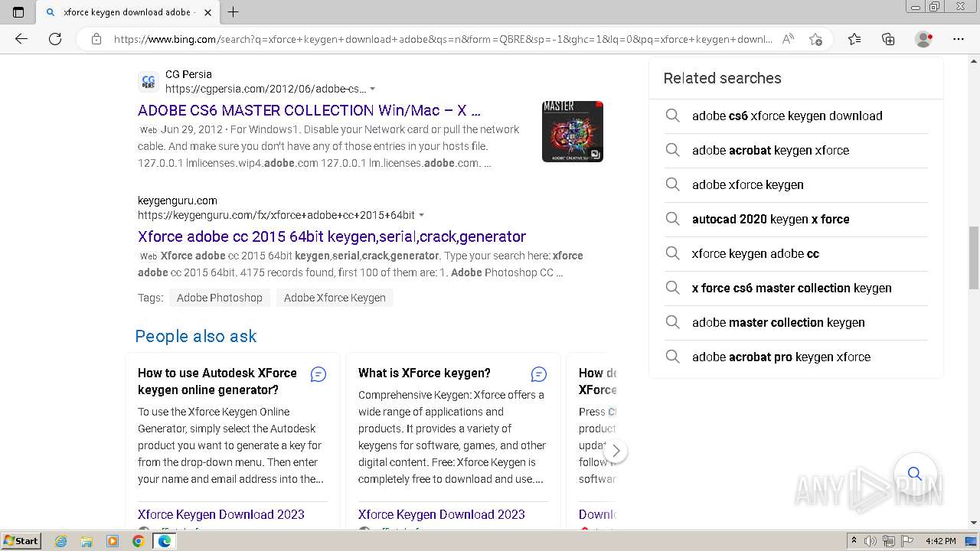Screen dimensions: 980x551
Task: Open a new tab
Action: (234, 12)
